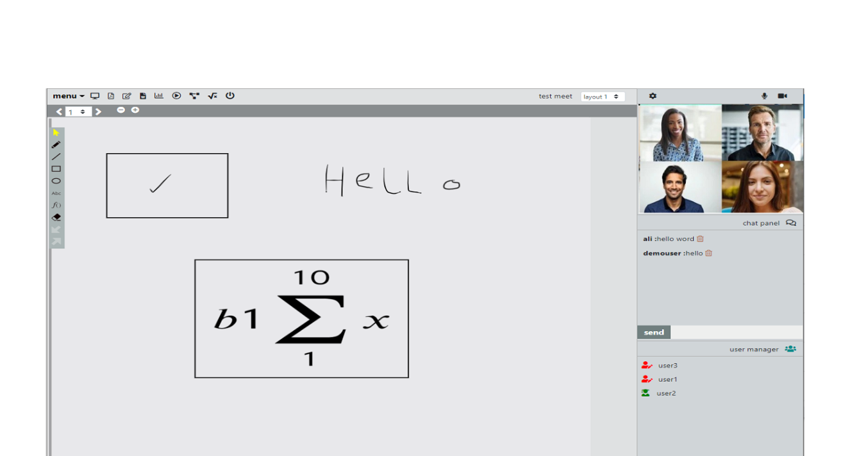
Task: Select the yellow pointer tool
Action: 56,133
